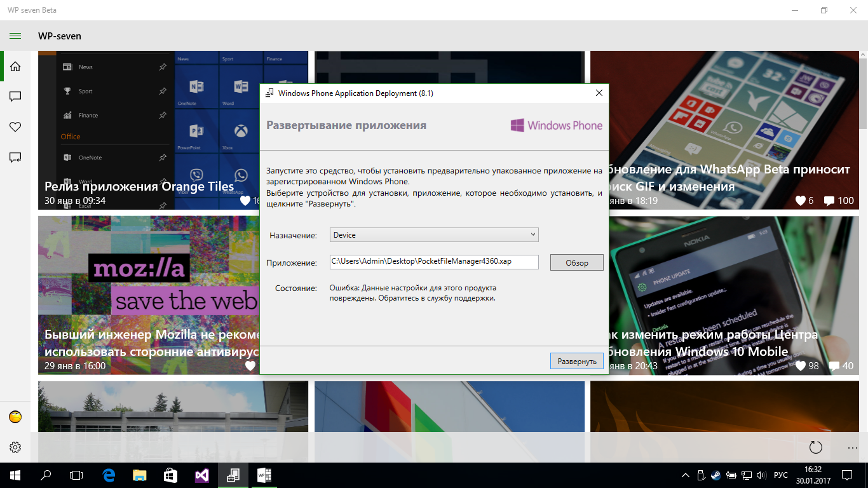Open favorites heart in sidebar
This screenshot has height=488, width=868.
[15, 127]
